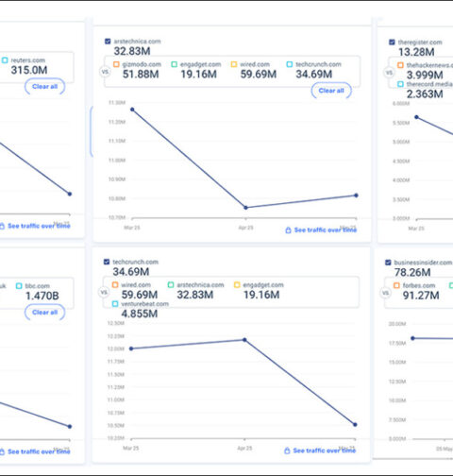Click Apr 25 axis label on arstechnica chart
The width and height of the screenshot is (453, 476).
click(245, 228)
